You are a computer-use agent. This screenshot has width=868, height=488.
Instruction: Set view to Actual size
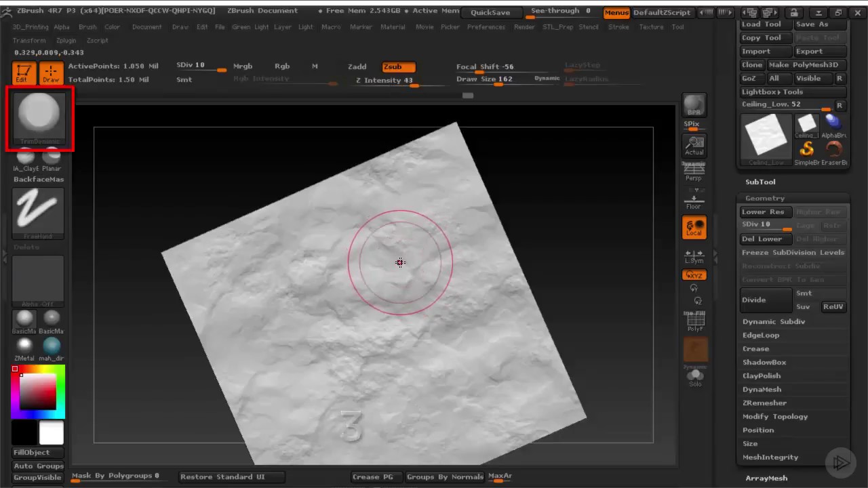click(x=694, y=145)
